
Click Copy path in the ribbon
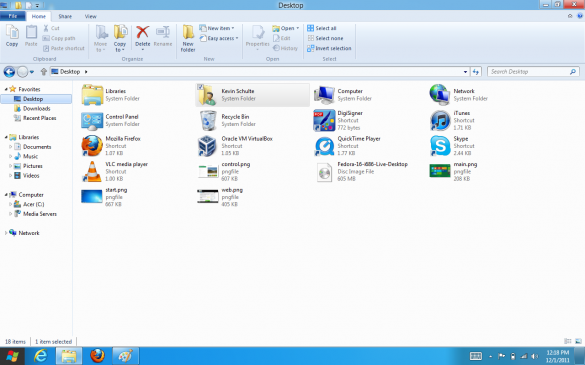click(59, 38)
